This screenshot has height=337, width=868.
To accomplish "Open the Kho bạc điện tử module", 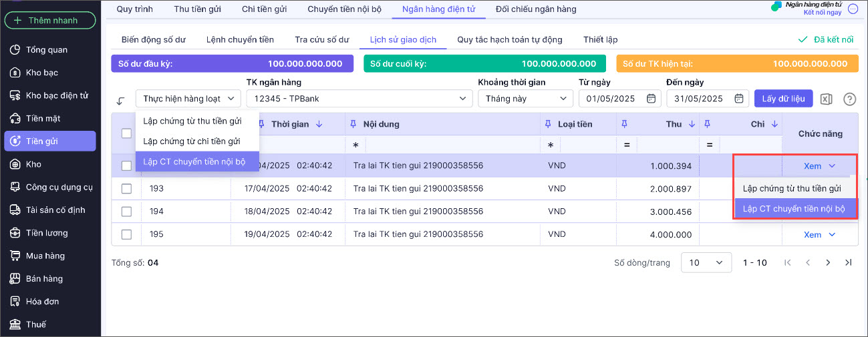I will pyautogui.click(x=57, y=95).
